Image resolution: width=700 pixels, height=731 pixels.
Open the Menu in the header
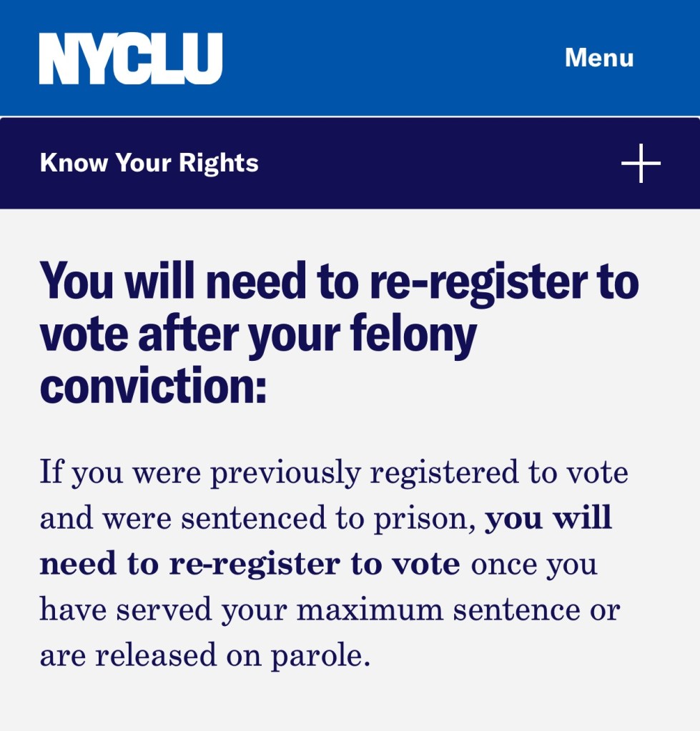tap(599, 58)
